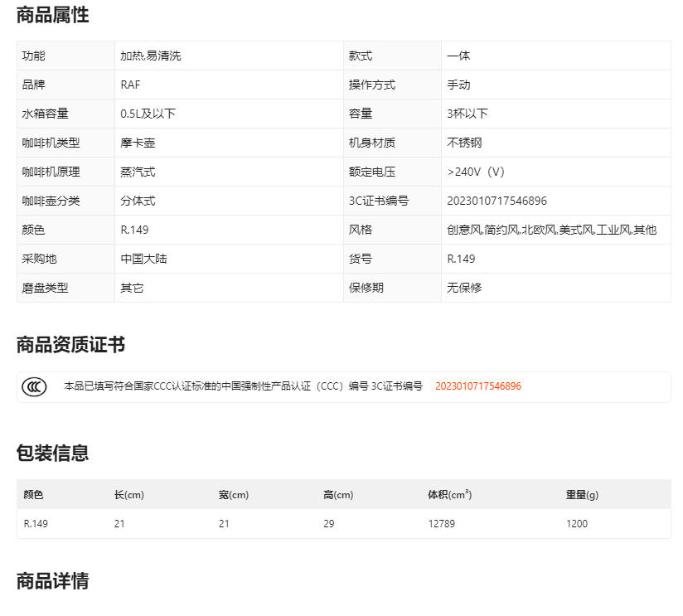Viewport: 683px width, 616px height.
Task: Select the 长(cm) column header
Action: 128,495
